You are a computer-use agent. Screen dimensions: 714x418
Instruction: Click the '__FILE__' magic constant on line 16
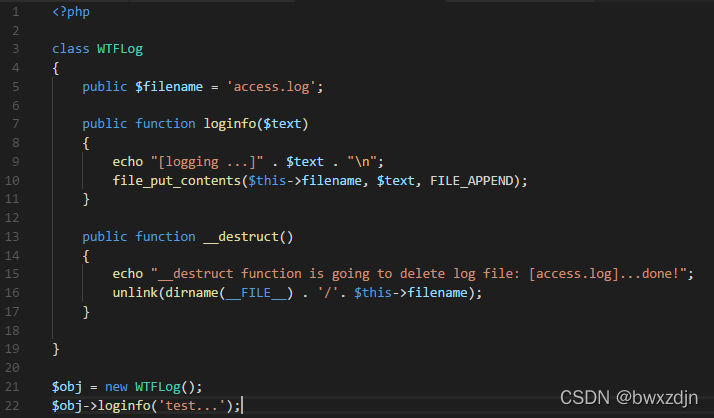click(x=256, y=293)
